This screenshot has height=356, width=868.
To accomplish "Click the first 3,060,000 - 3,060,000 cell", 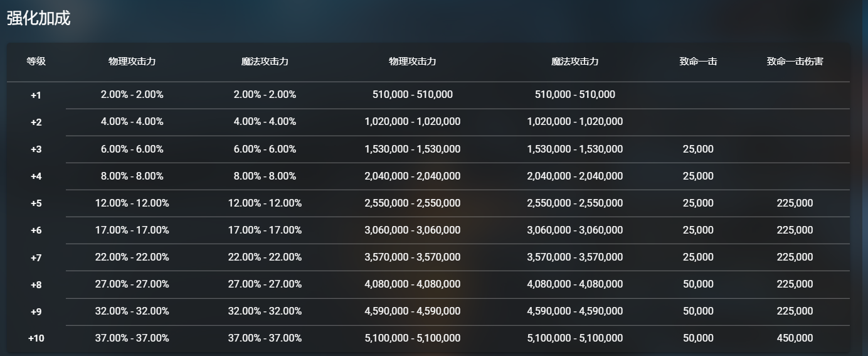I will pos(412,230).
